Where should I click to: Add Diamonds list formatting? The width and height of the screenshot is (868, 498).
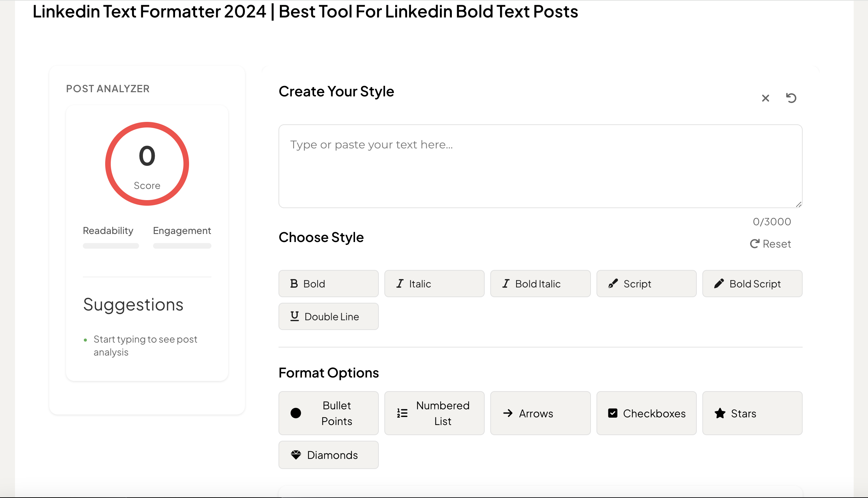(328, 455)
